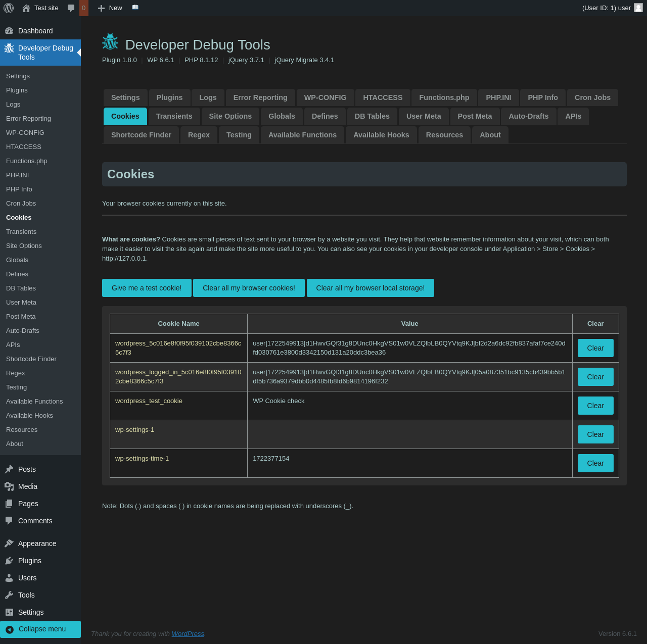The width and height of the screenshot is (647, 644).
Task: Expand the Test site menu in admin bar
Action: click(x=40, y=8)
